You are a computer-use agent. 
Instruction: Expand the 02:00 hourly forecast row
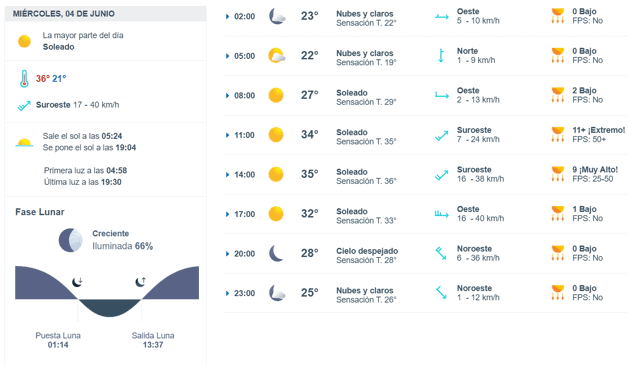pyautogui.click(x=426, y=16)
